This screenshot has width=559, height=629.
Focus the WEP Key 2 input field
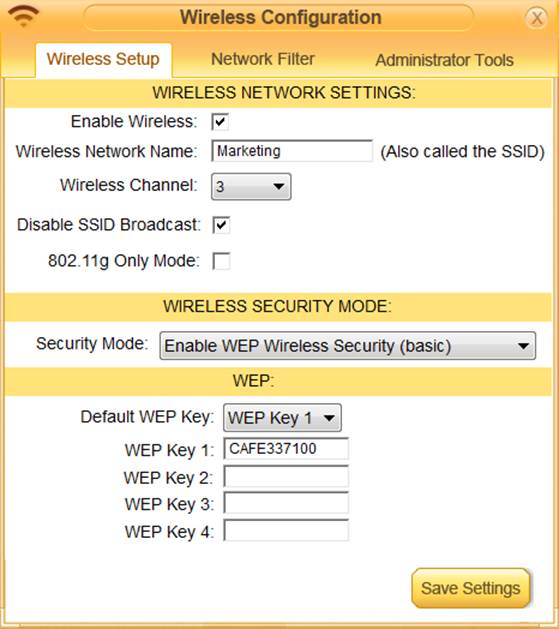point(286,476)
